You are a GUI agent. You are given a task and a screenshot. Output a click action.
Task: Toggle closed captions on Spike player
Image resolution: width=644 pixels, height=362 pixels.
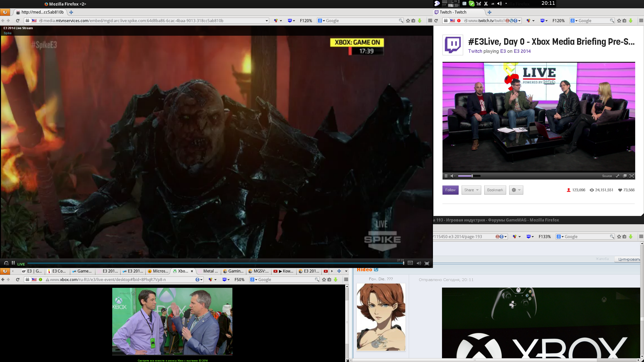point(410,263)
